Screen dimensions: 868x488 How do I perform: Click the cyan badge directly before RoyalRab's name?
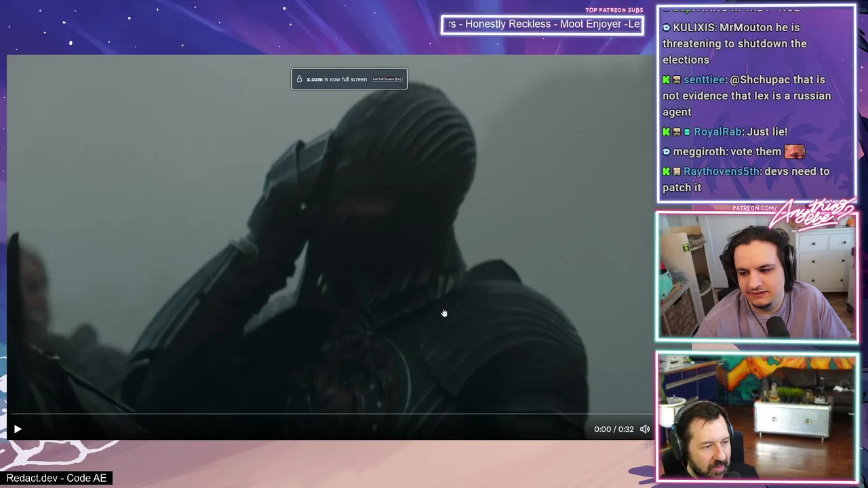(x=687, y=131)
